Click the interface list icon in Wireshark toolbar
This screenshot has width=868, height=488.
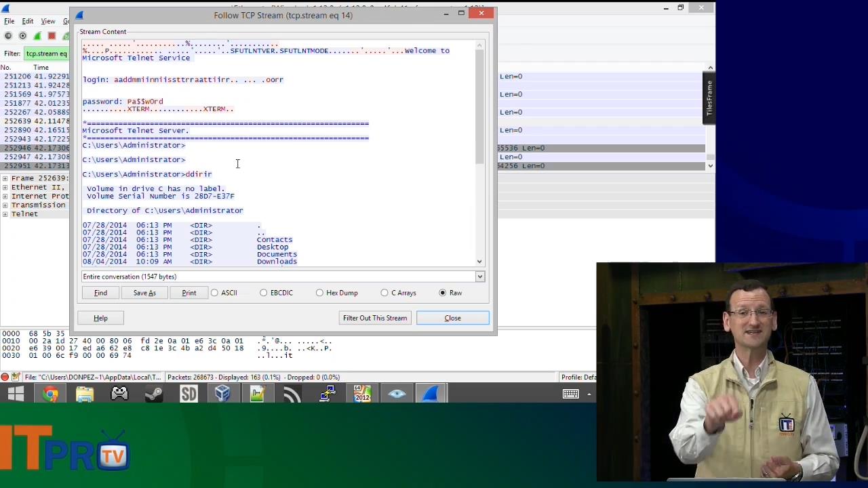coord(8,36)
